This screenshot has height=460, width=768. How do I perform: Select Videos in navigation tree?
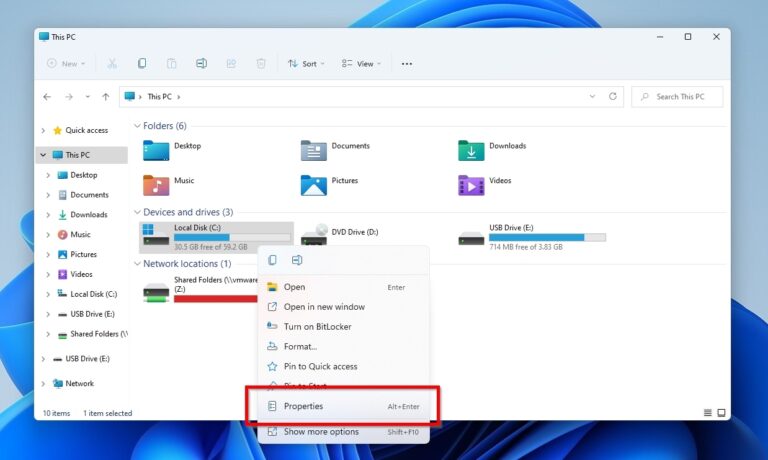[81, 274]
